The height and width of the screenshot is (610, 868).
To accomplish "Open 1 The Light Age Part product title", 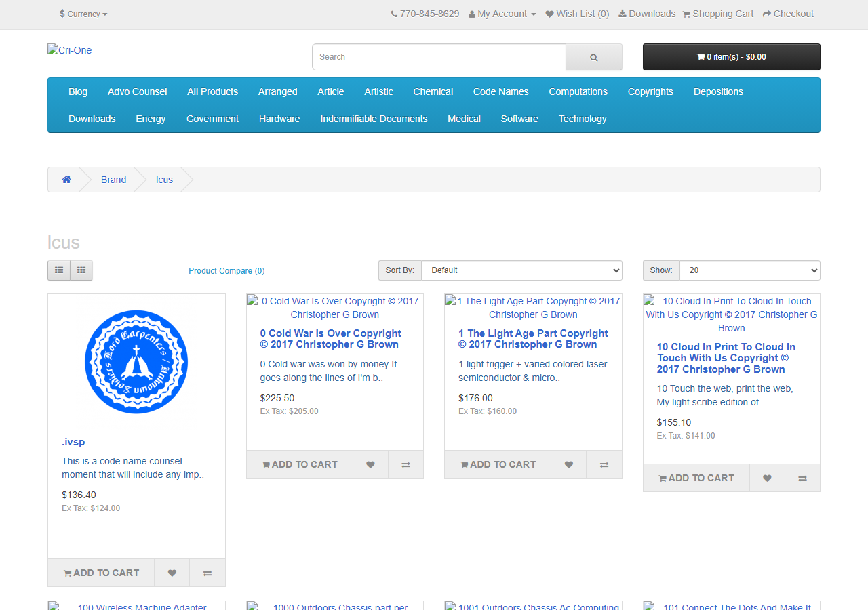I will point(533,339).
